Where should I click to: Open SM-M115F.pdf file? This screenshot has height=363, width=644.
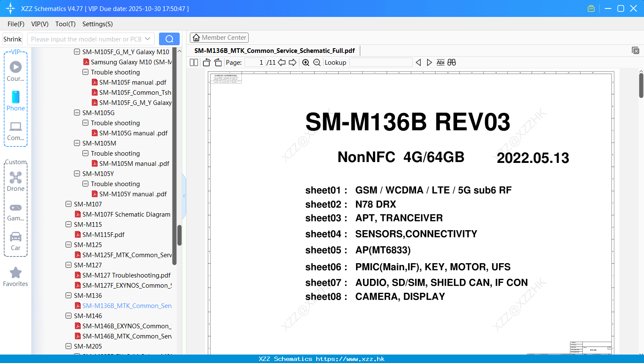click(x=100, y=235)
